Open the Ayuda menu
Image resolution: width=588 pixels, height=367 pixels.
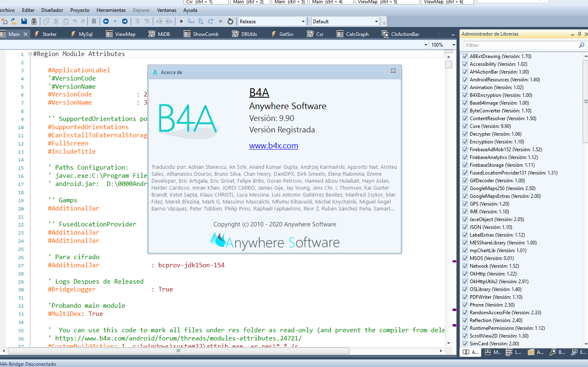click(190, 10)
